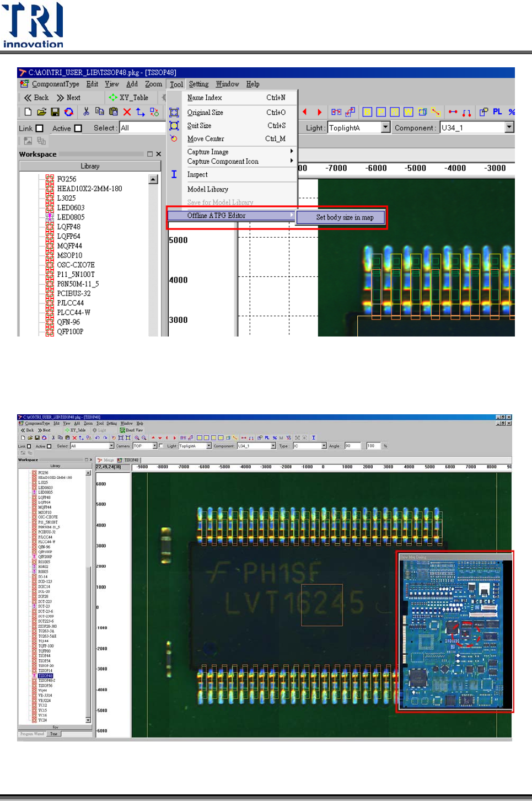This screenshot has width=532, height=801.
Task: Open Model Library from the Tool menu
Action: click(x=207, y=189)
